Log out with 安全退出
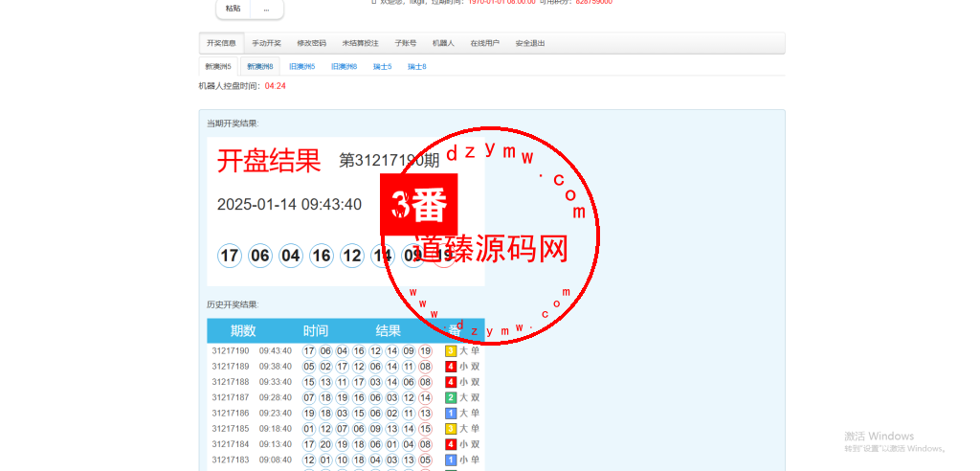 [530, 43]
